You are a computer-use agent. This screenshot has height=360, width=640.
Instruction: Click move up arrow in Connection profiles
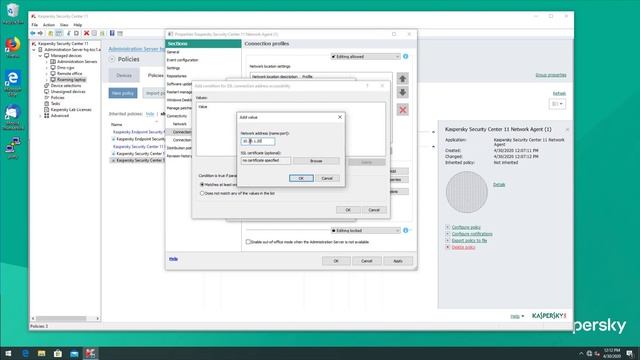402,78
